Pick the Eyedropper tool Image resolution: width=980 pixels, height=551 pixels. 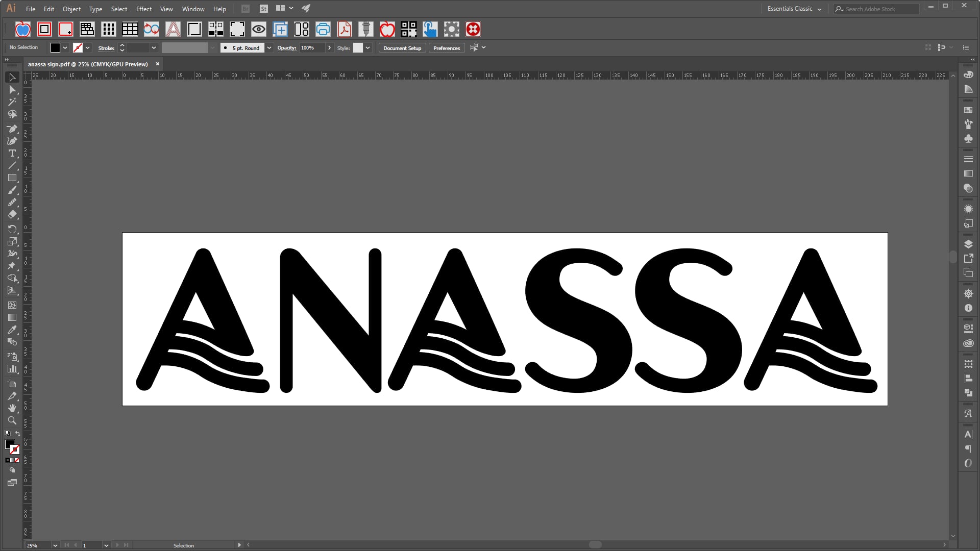pos(12,330)
